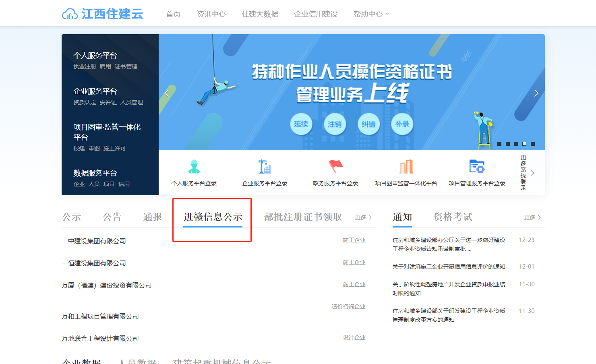Select the first carousel indicator dot

499,144
